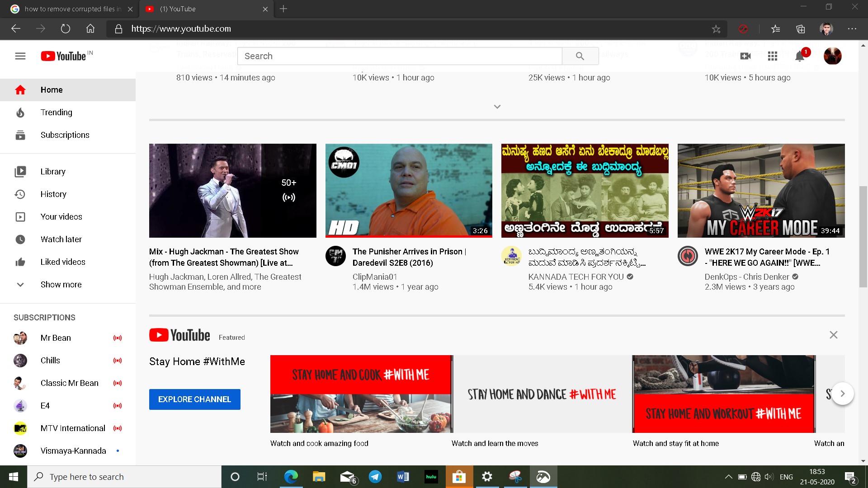868x488 pixels.
Task: Click the address bar URL
Action: [181, 29]
